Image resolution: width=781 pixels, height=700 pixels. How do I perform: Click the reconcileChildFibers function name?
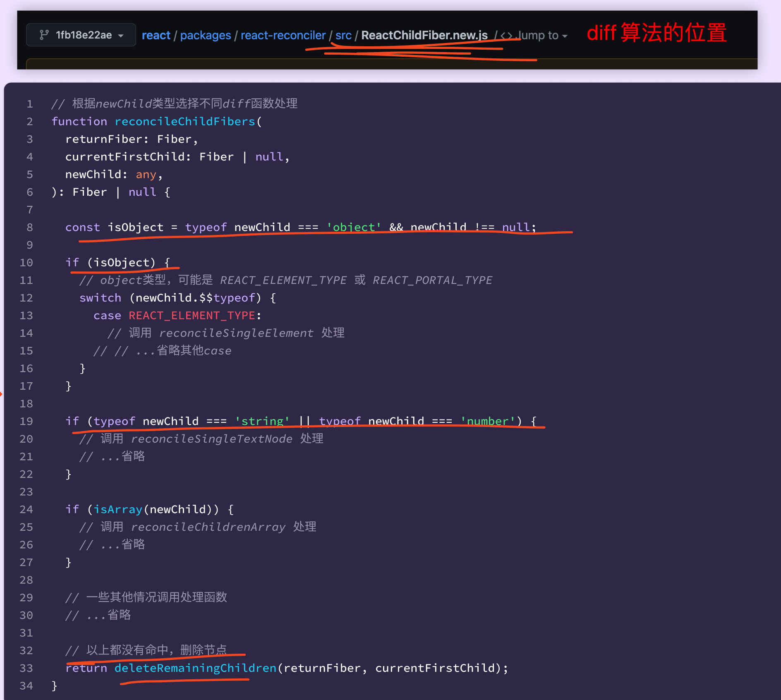[x=185, y=122]
